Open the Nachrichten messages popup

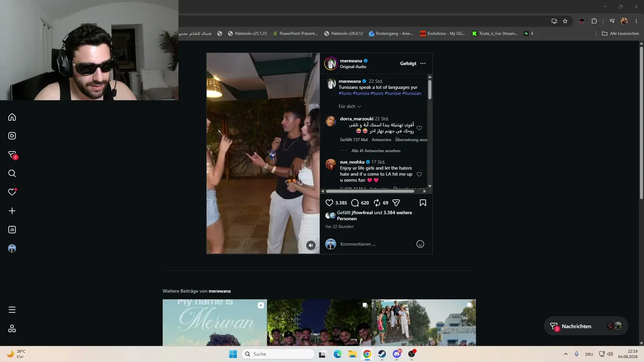coord(586,326)
